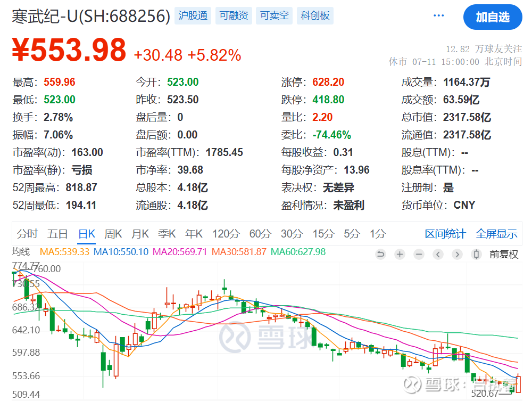
Task: Click the 科创板 tag
Action: (x=315, y=15)
